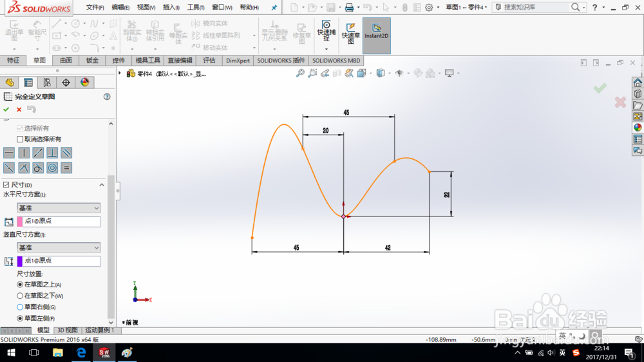Select the 在草图之下(W) radio button
Viewport: 644px width, 362px height.
[x=20, y=296]
